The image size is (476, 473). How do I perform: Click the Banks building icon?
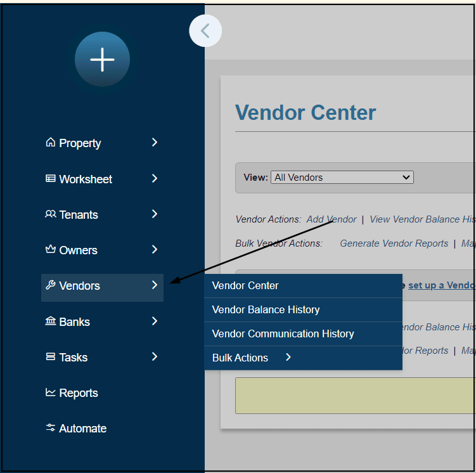click(x=51, y=321)
